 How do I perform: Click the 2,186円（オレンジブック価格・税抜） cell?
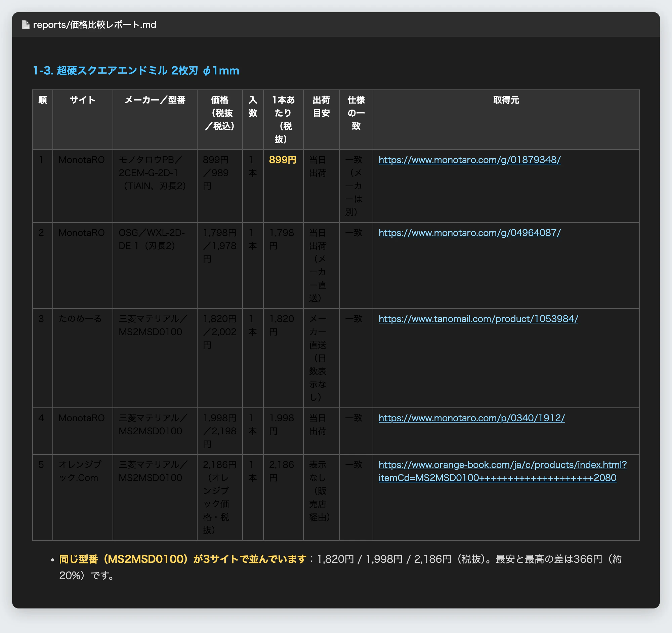click(220, 498)
